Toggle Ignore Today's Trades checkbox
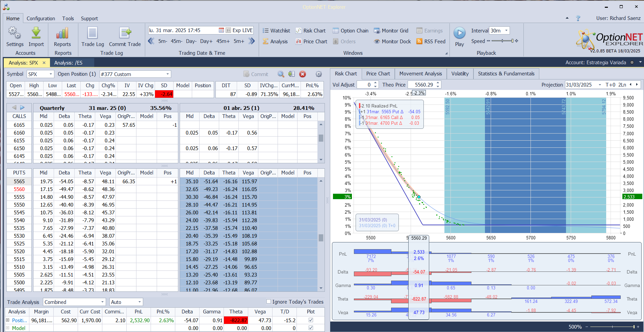Viewport: 644px width, 332px height. pyautogui.click(x=269, y=302)
